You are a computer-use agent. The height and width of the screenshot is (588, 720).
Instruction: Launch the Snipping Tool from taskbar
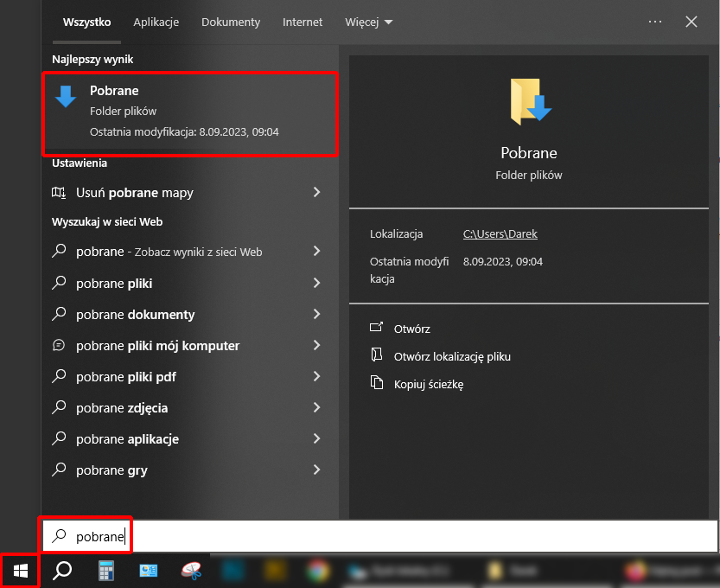coord(191,571)
